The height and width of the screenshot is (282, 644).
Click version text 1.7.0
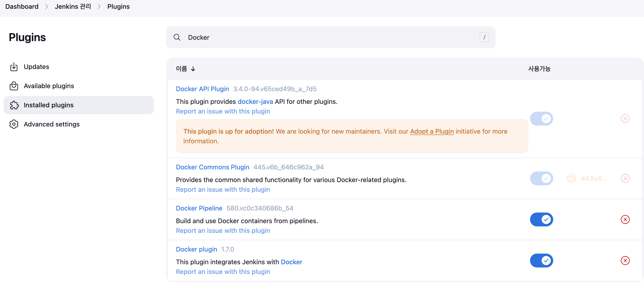[227, 249]
